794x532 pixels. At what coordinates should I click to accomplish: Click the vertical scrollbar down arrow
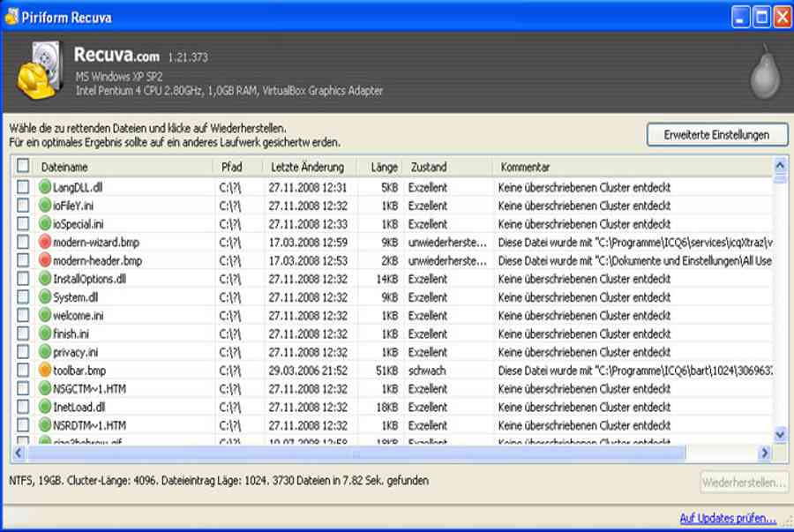[780, 434]
